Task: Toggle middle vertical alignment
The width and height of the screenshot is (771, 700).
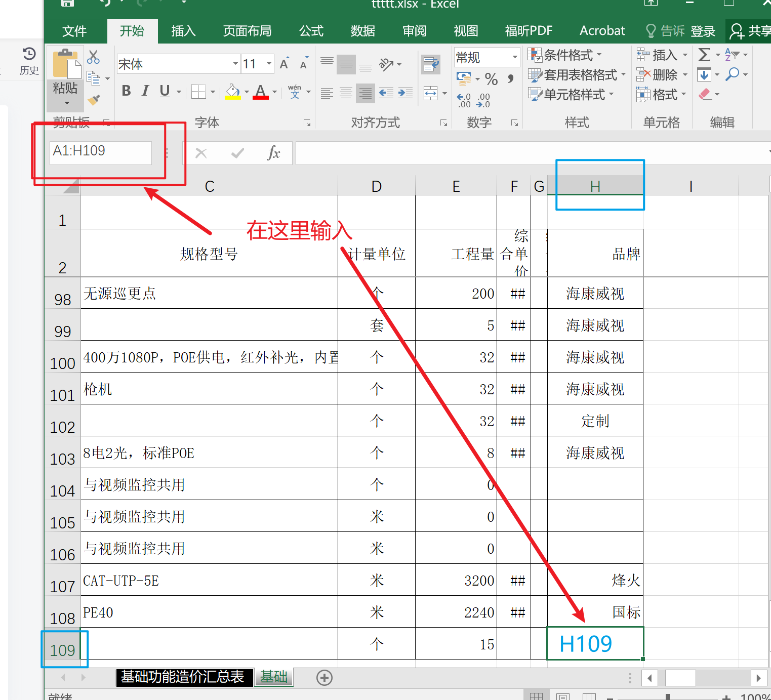Action: (346, 64)
